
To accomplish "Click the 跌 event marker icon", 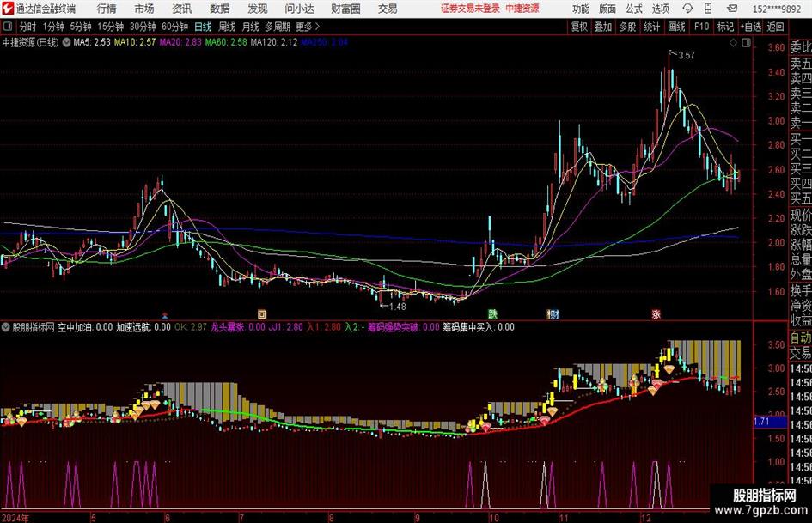I will pyautogui.click(x=492, y=314).
